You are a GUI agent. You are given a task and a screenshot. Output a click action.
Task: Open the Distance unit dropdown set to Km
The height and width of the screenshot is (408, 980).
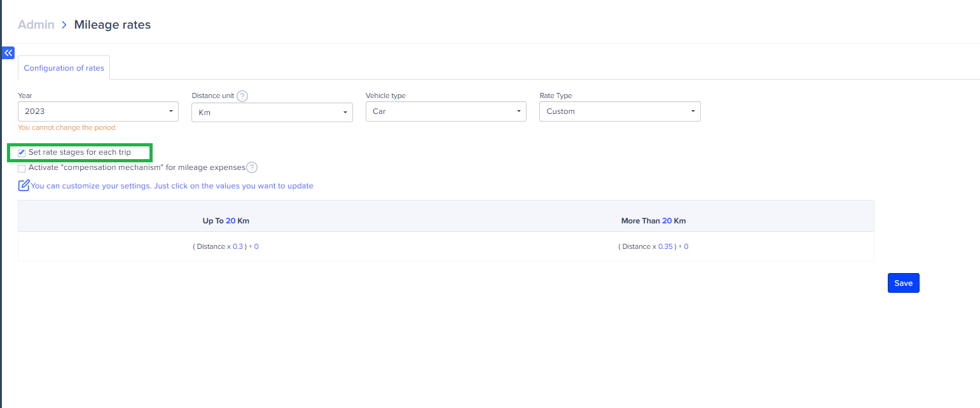pyautogui.click(x=272, y=112)
